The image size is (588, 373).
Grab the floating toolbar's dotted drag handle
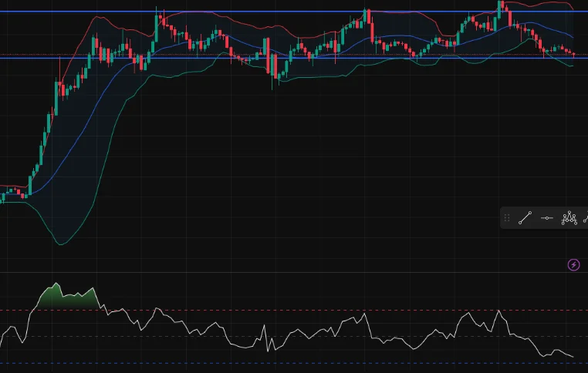pos(507,217)
